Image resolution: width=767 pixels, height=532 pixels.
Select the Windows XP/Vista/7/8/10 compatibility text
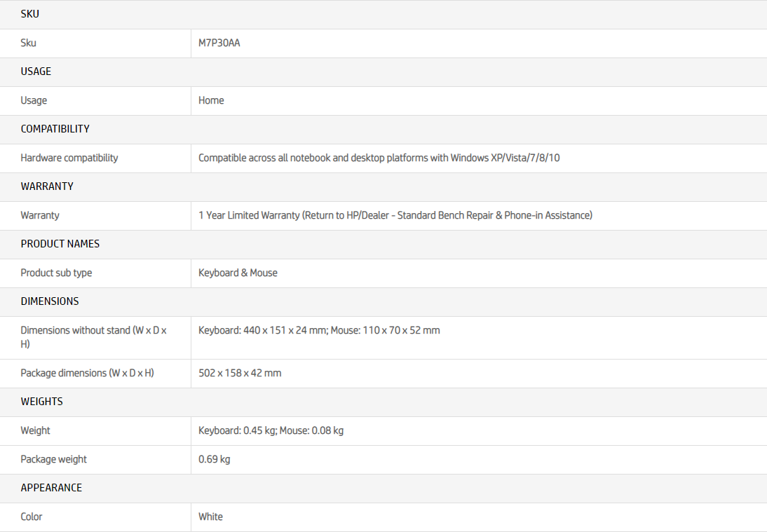pos(505,158)
